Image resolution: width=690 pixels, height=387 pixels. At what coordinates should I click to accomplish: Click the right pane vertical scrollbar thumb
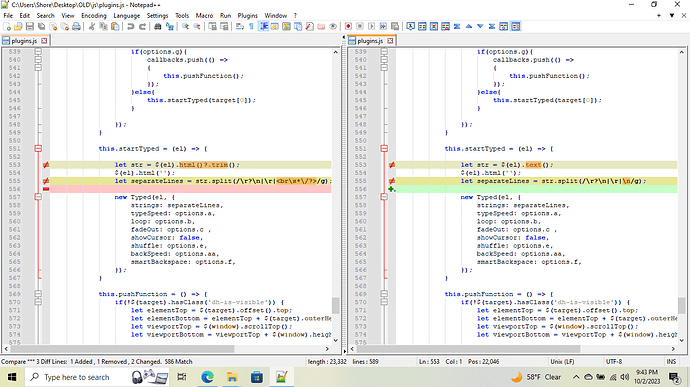coord(682,305)
